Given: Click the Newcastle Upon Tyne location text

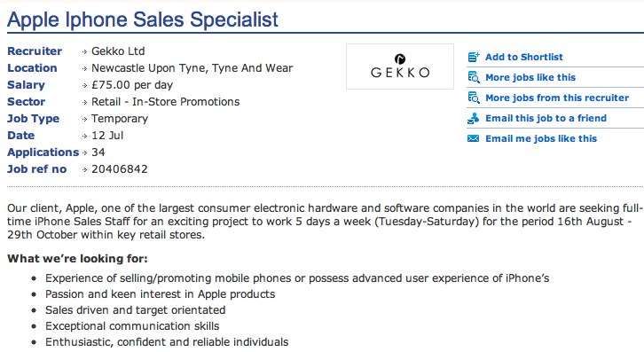Looking at the screenshot, I should click(x=192, y=67).
